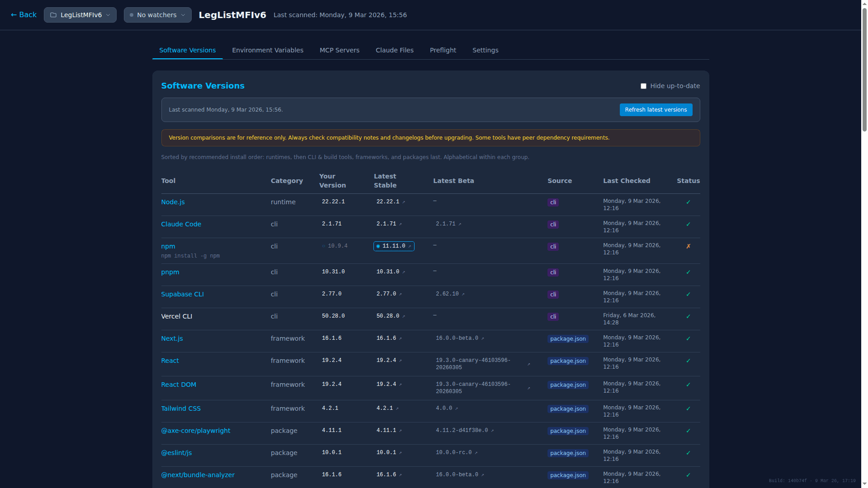Click the Refresh latest versions button

tap(656, 109)
